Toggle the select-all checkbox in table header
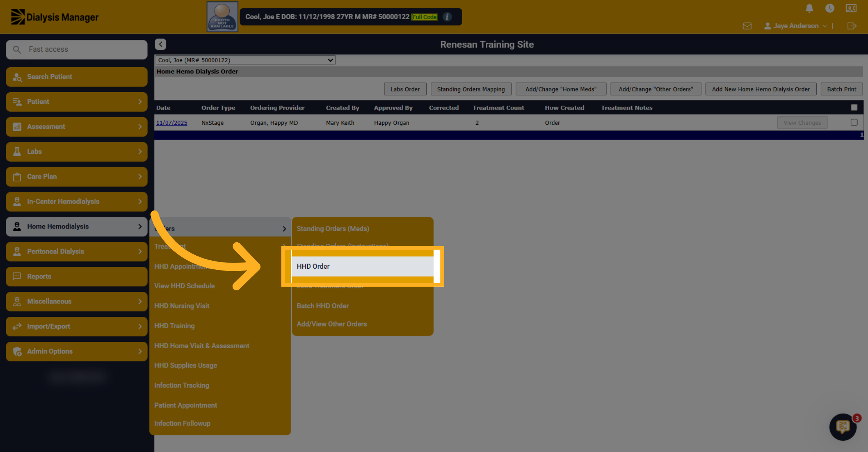 coord(854,107)
